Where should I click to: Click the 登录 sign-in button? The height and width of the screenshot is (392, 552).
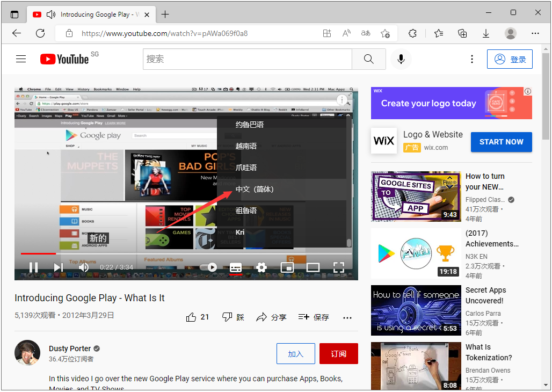click(x=510, y=59)
